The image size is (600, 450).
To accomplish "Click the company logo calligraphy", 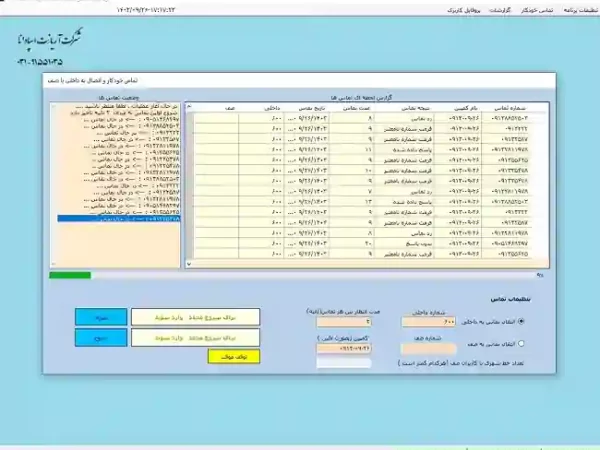I will tap(50, 40).
